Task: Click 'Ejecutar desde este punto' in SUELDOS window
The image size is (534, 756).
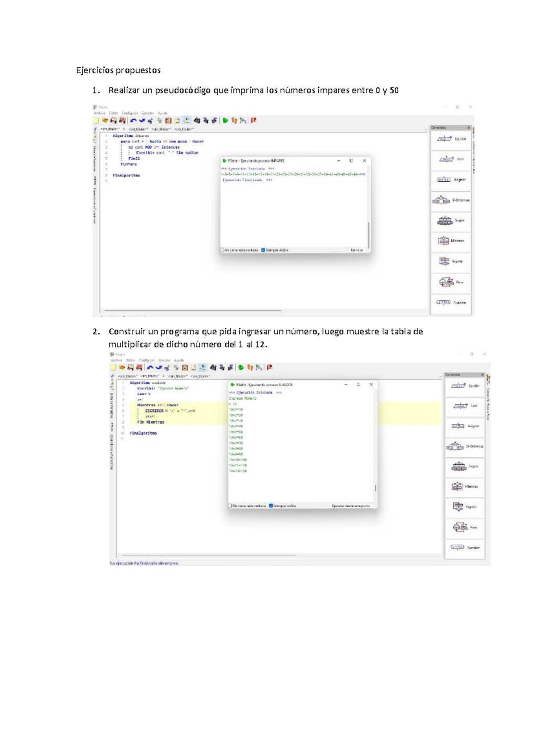Action: [351, 506]
